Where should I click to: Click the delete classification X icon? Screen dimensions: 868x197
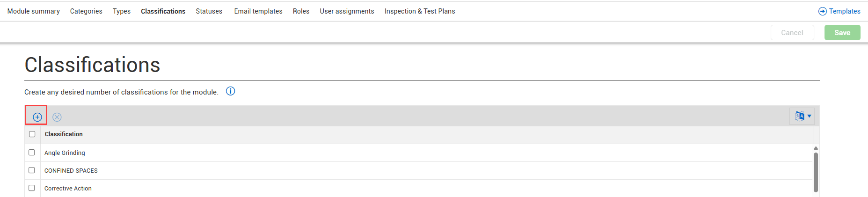[x=57, y=117]
